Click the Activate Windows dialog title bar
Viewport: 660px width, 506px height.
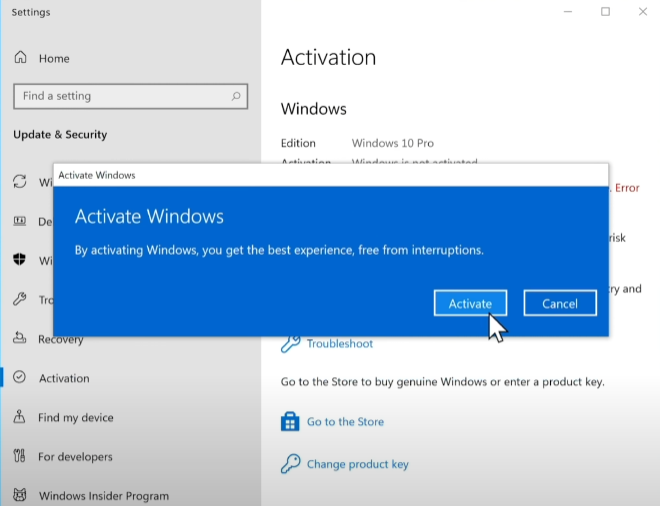[331, 175]
